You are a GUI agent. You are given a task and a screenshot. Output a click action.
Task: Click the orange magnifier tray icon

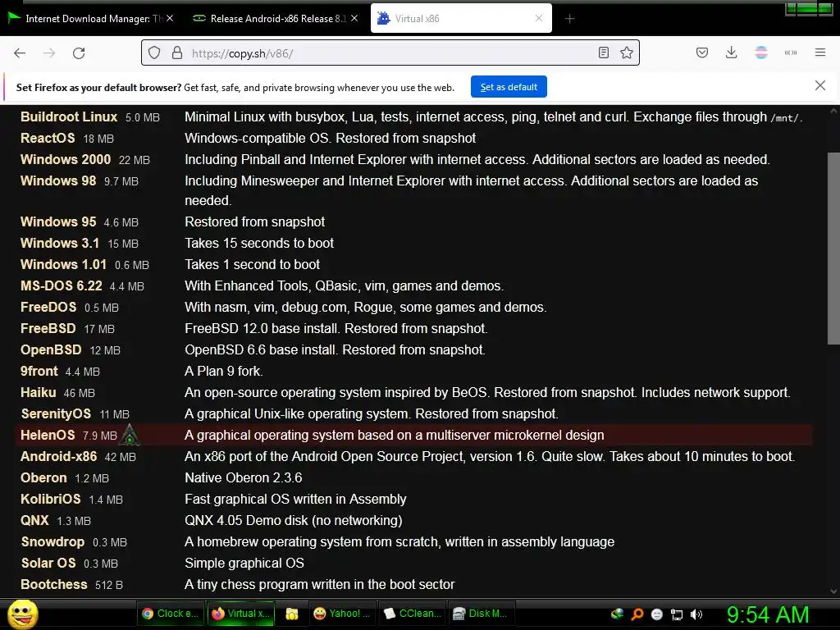(637, 614)
